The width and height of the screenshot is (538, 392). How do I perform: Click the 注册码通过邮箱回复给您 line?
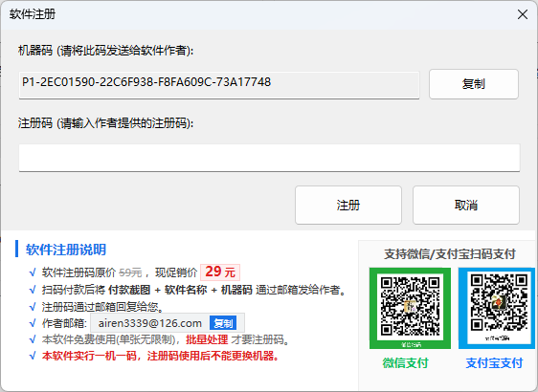103,307
